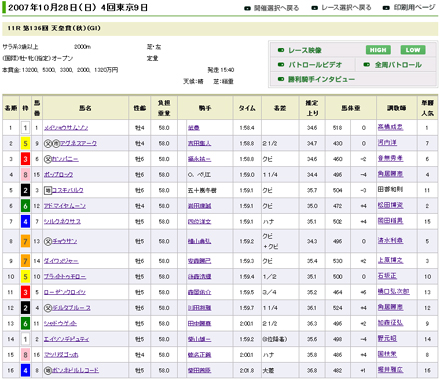
Task: Open trainer link in デルタブルース row
Action: tap(390, 307)
